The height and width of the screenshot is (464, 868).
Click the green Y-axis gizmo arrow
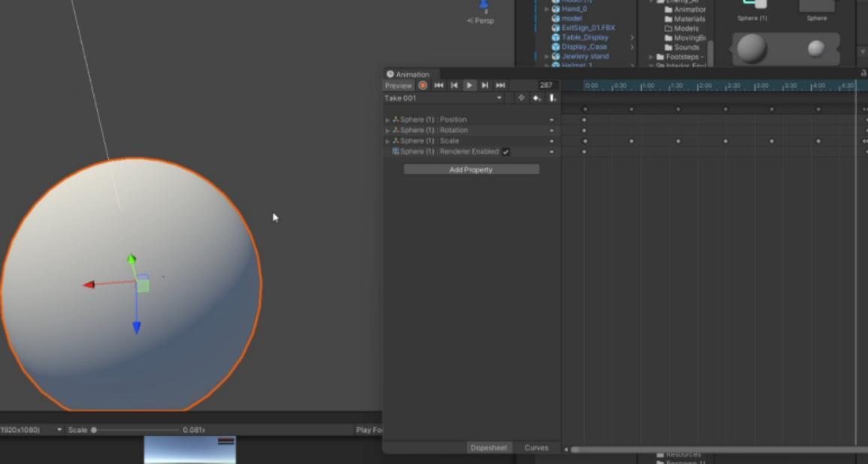tap(131, 259)
